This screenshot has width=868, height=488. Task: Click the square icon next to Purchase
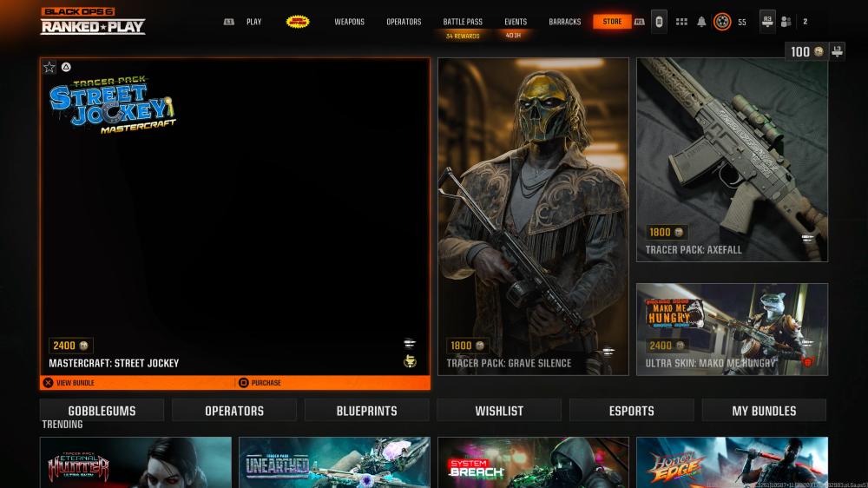click(243, 383)
